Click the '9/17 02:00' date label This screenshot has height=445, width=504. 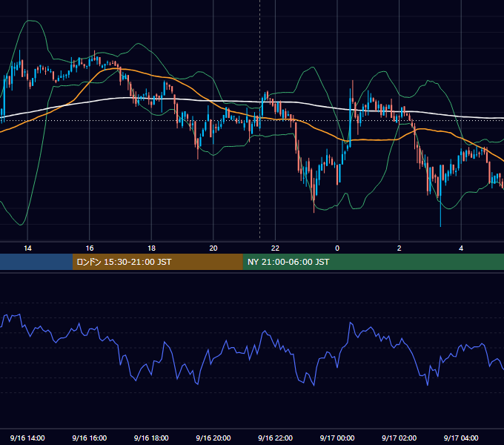click(x=399, y=438)
